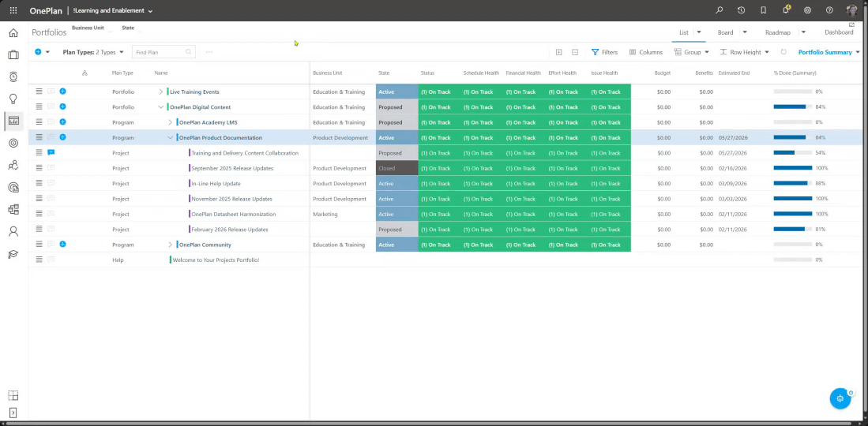Switch to the Board tab

point(725,32)
